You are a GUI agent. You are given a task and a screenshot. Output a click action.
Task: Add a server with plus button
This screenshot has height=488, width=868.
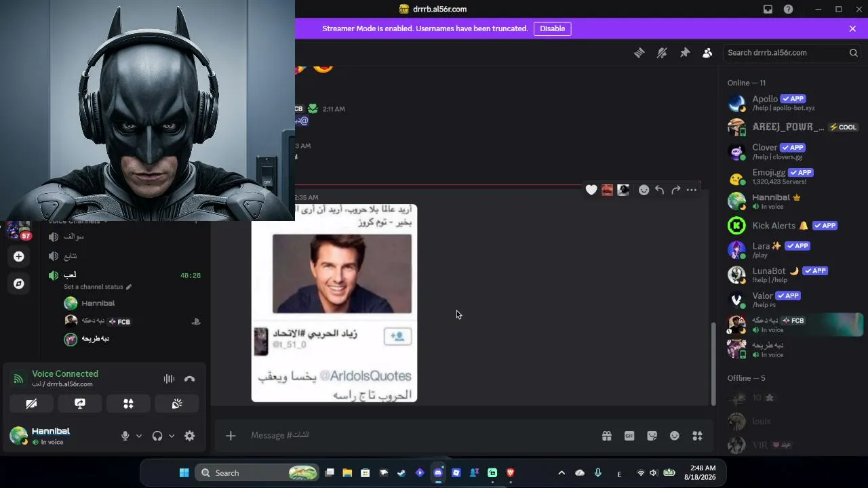19,257
